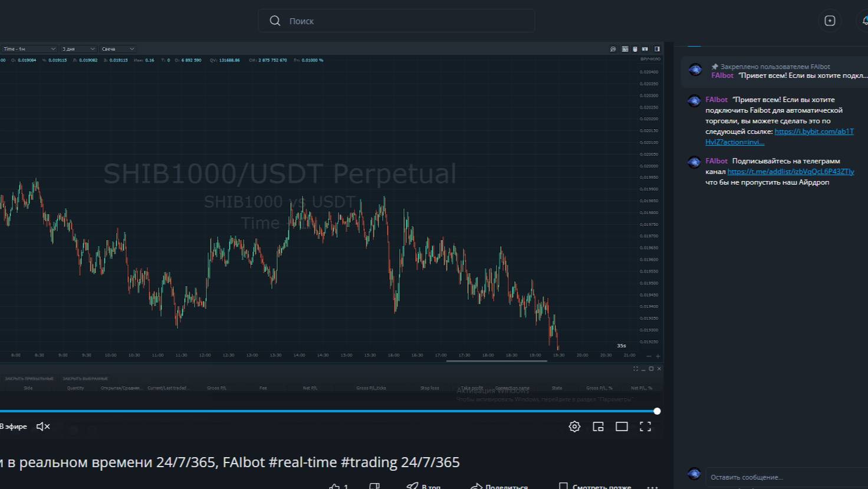Click the search field labeled Поиск
Image resolution: width=868 pixels, height=489 pixels.
coord(396,21)
